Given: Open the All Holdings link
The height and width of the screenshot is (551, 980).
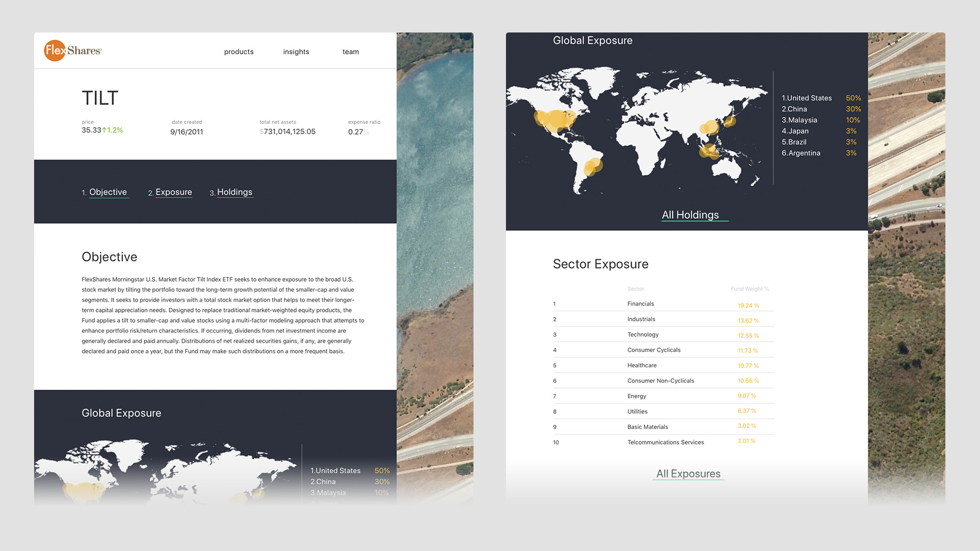Looking at the screenshot, I should pyautogui.click(x=690, y=215).
